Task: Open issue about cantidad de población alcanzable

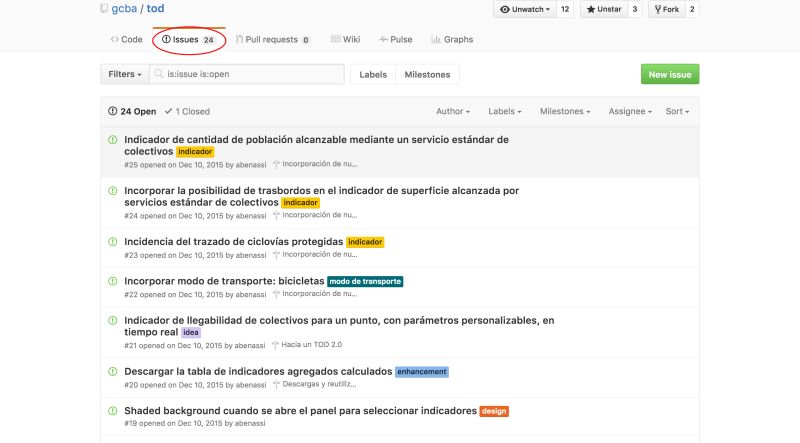Action: tap(316, 145)
